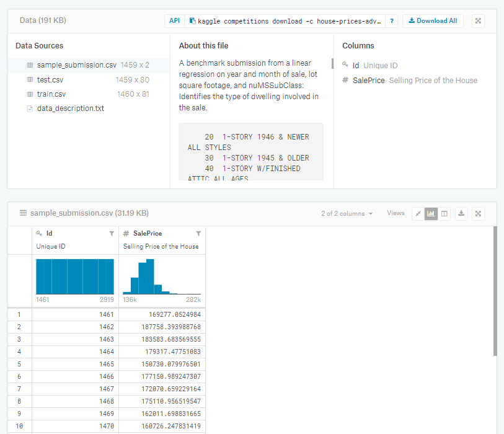Switch to compact view icon

[x=418, y=213]
